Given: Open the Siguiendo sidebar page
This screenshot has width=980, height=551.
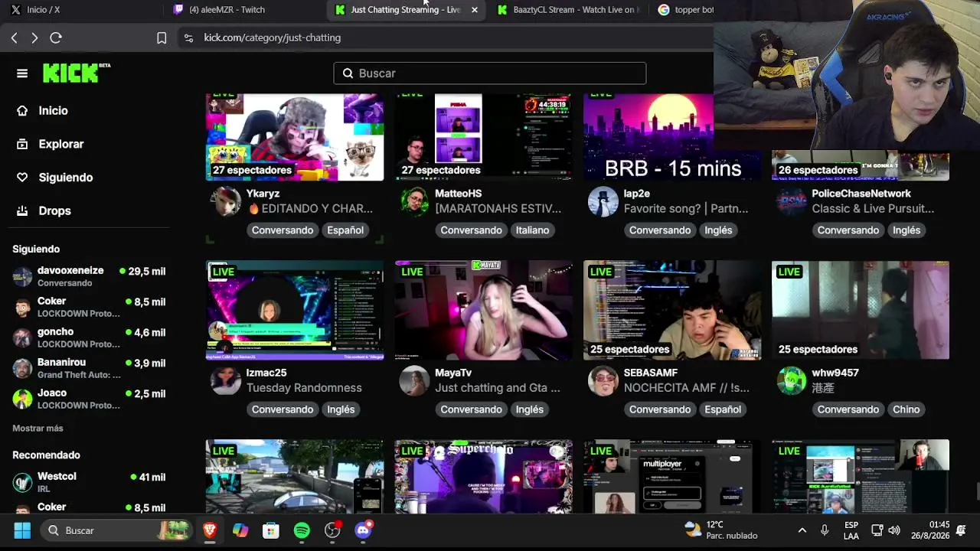Looking at the screenshot, I should click(66, 178).
